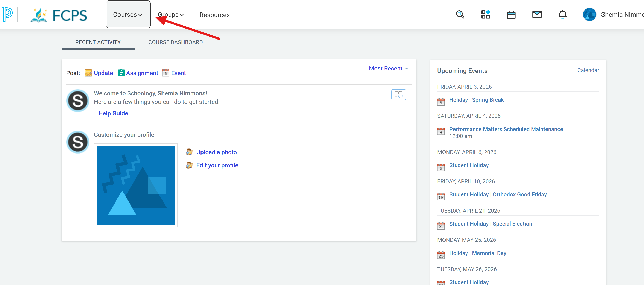Screen dimensions: 644x285
Task: Open the Help Guide link
Action: 113,113
